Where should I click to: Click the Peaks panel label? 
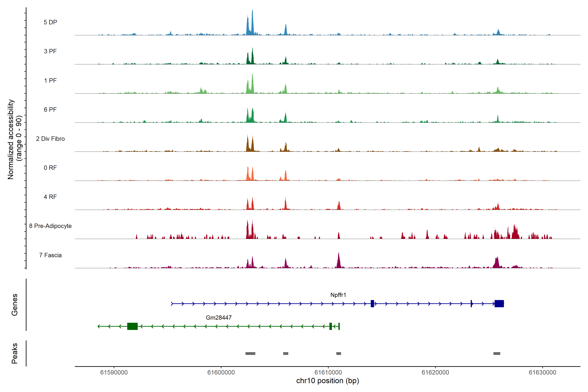click(15, 353)
